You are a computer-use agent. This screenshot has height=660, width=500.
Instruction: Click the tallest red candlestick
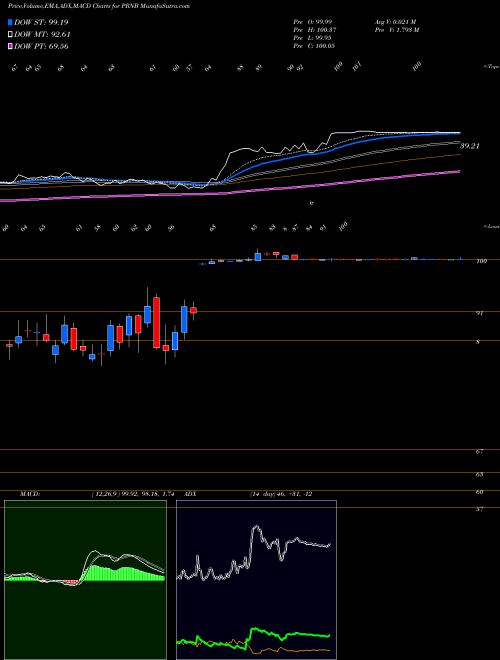pyautogui.click(x=157, y=322)
